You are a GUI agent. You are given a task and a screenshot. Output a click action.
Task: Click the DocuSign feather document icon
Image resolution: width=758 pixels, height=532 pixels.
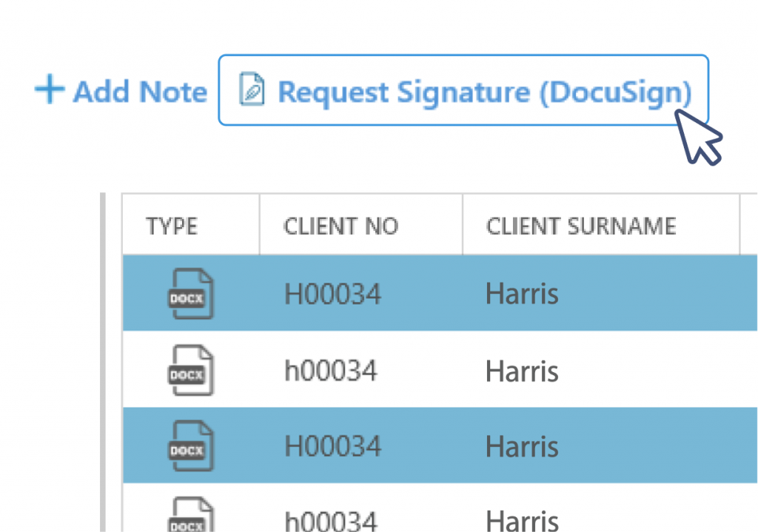pyautogui.click(x=252, y=89)
